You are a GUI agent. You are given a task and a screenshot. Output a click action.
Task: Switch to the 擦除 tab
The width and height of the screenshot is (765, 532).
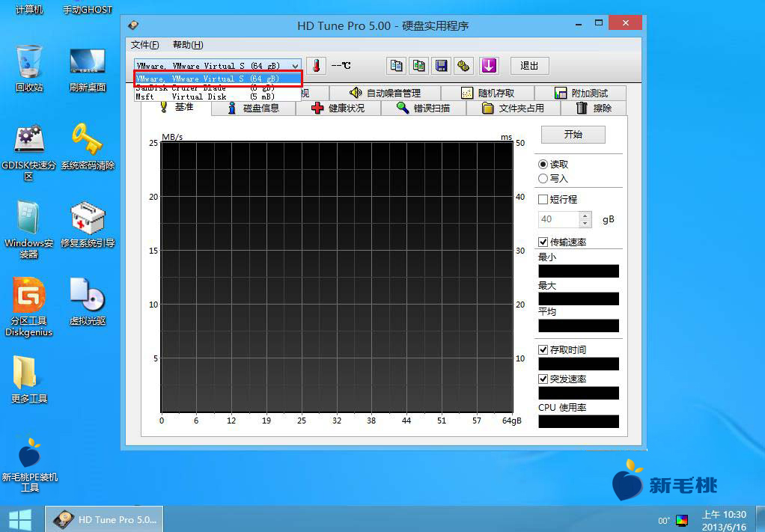pyautogui.click(x=594, y=108)
